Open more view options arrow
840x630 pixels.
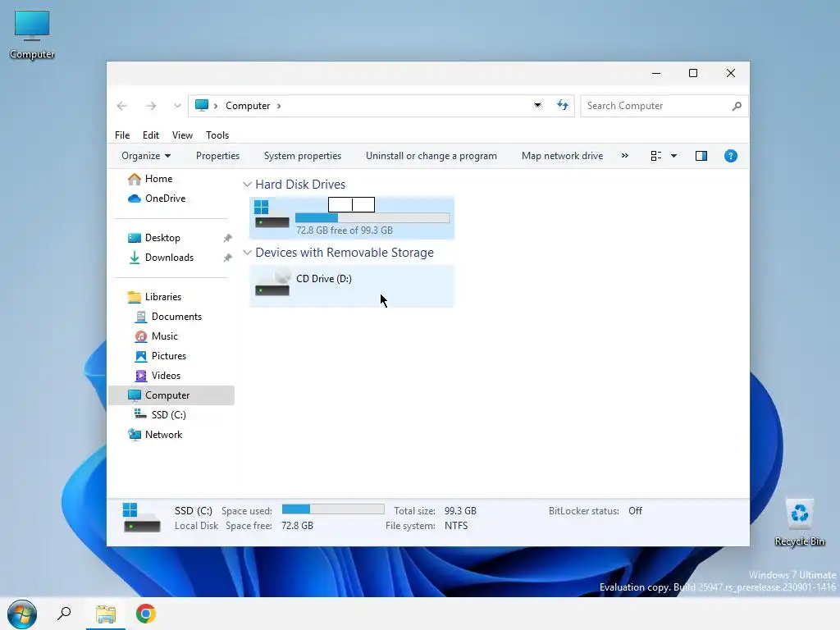click(674, 156)
